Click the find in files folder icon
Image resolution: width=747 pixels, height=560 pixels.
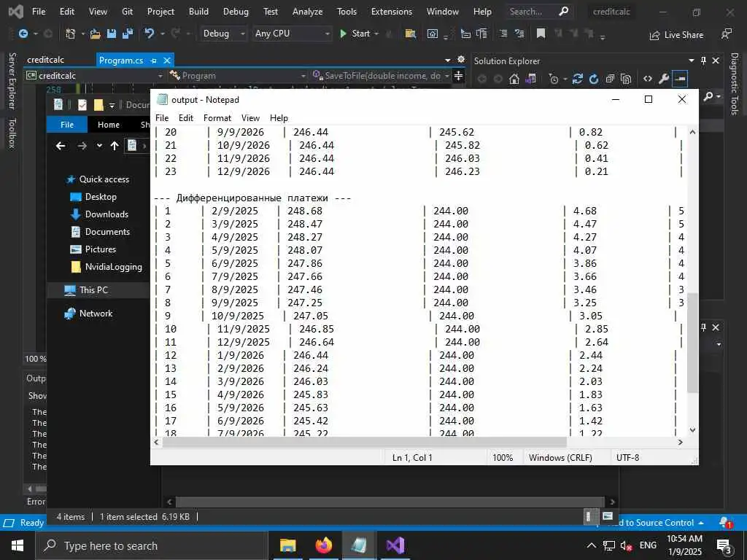410,34
